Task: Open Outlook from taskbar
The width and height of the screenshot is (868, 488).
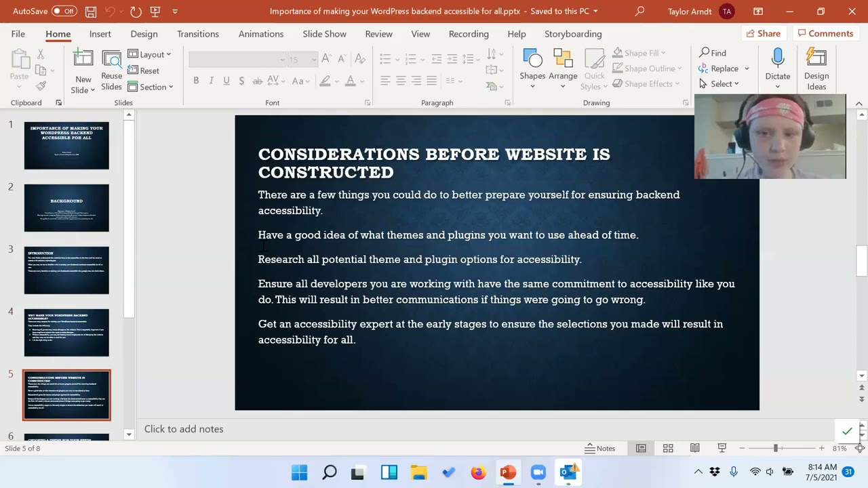Action: click(x=568, y=472)
